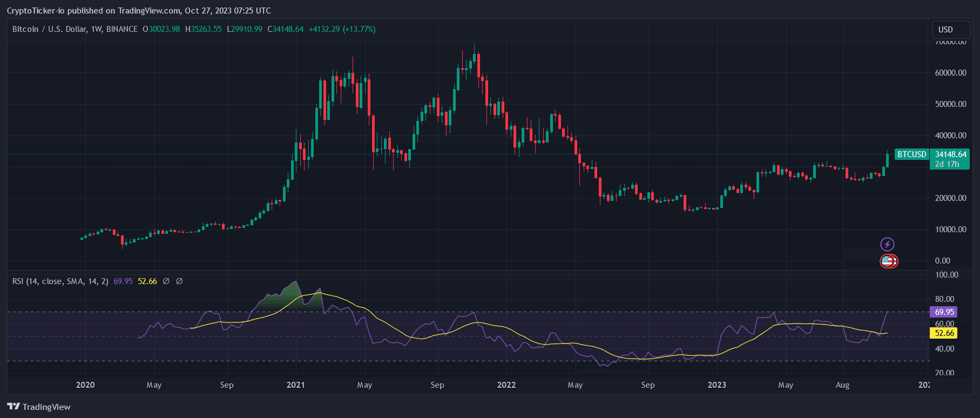Click the purple lightning bolt event icon
Image resolution: width=980 pixels, height=418 pixels.
point(887,244)
